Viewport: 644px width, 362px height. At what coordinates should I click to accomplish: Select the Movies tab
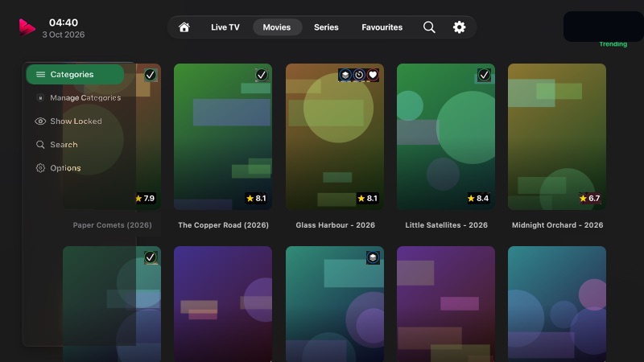[x=277, y=27]
